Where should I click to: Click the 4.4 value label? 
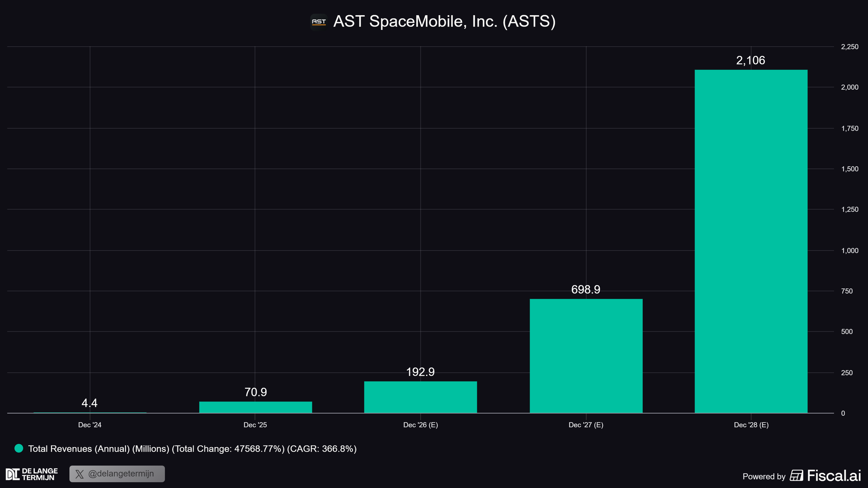(89, 403)
